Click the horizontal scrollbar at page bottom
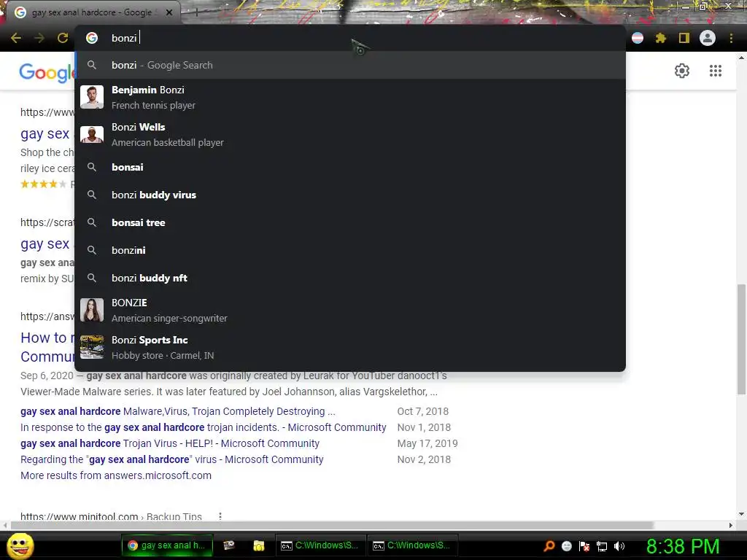This screenshot has height=560, width=747. pyautogui.click(x=332, y=525)
